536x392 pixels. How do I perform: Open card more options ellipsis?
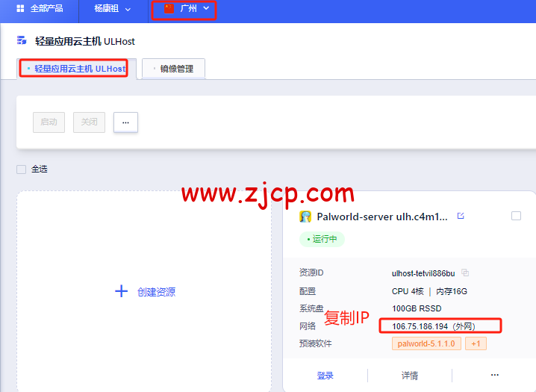pyautogui.click(x=495, y=375)
